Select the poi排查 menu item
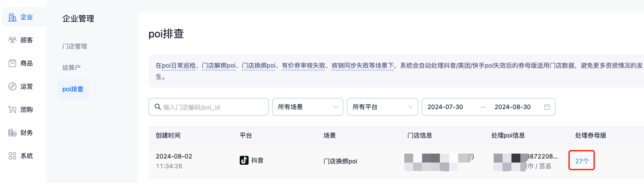Viewport: 644px width, 183px height. pyautogui.click(x=73, y=89)
